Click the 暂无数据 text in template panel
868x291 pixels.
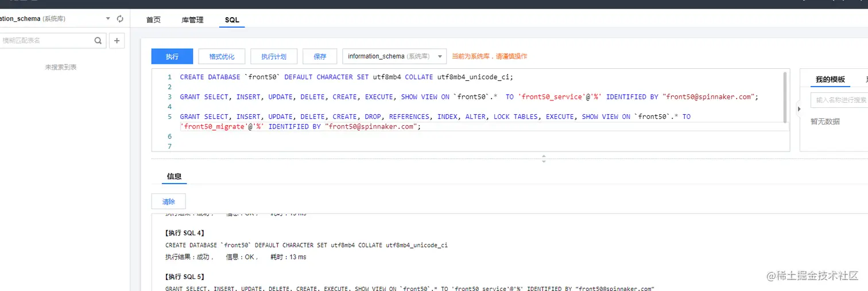point(825,122)
